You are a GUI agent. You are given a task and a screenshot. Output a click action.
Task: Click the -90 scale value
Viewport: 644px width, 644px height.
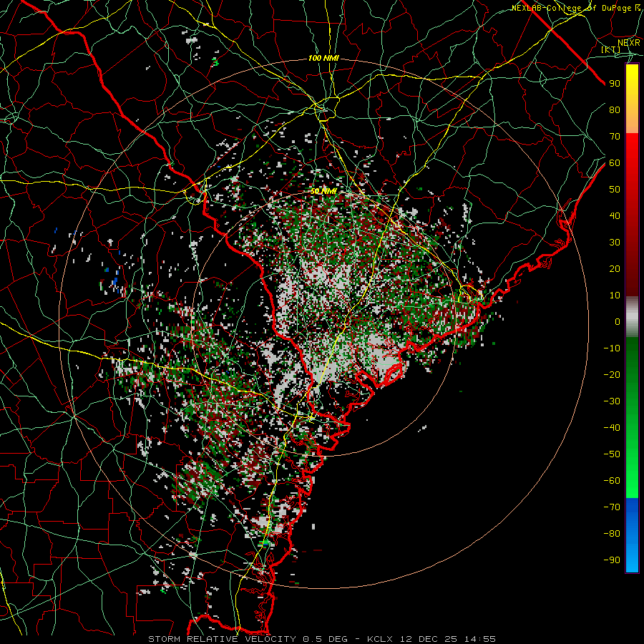point(612,560)
